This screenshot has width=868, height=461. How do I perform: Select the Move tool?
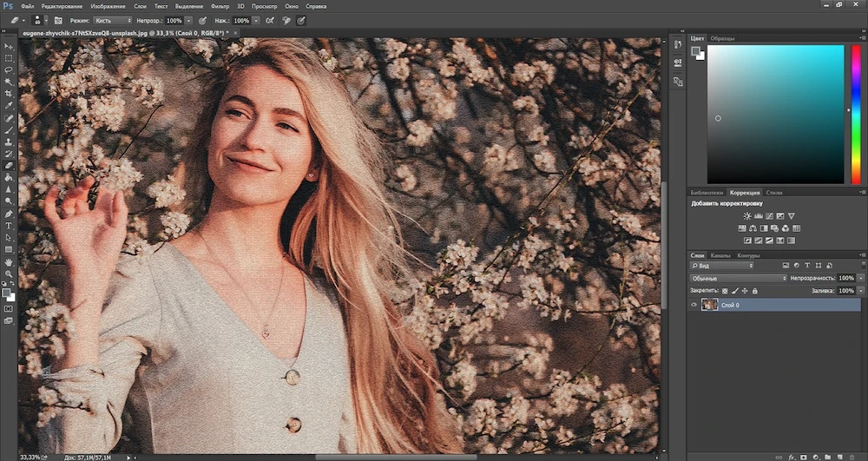pos(9,45)
